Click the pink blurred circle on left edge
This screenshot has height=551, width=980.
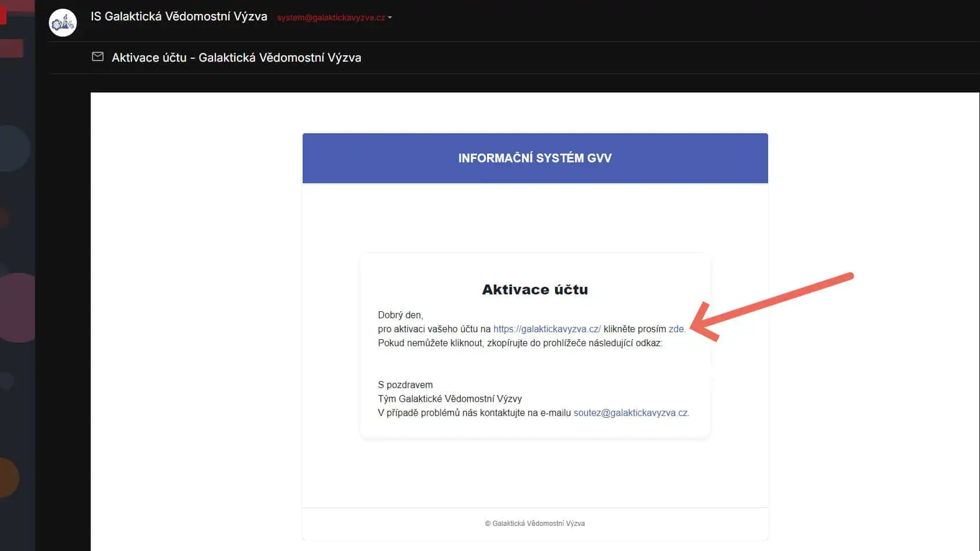pyautogui.click(x=17, y=307)
